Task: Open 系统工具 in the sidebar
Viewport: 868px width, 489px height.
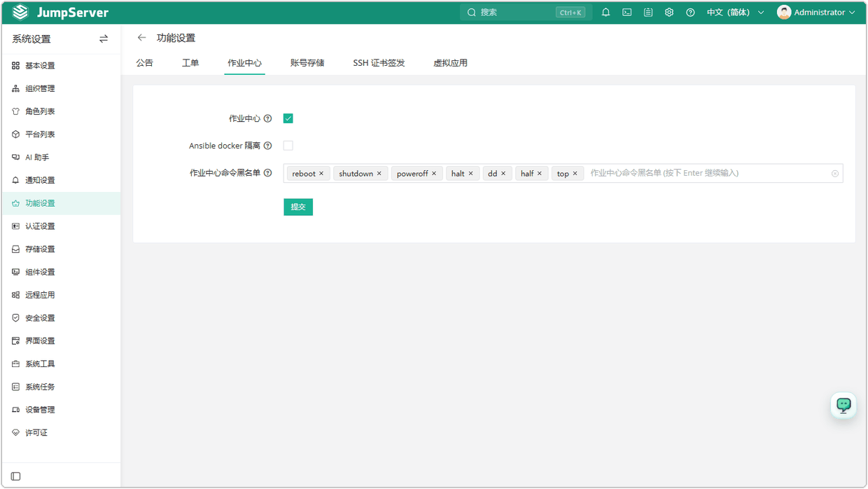Action: coord(61,364)
